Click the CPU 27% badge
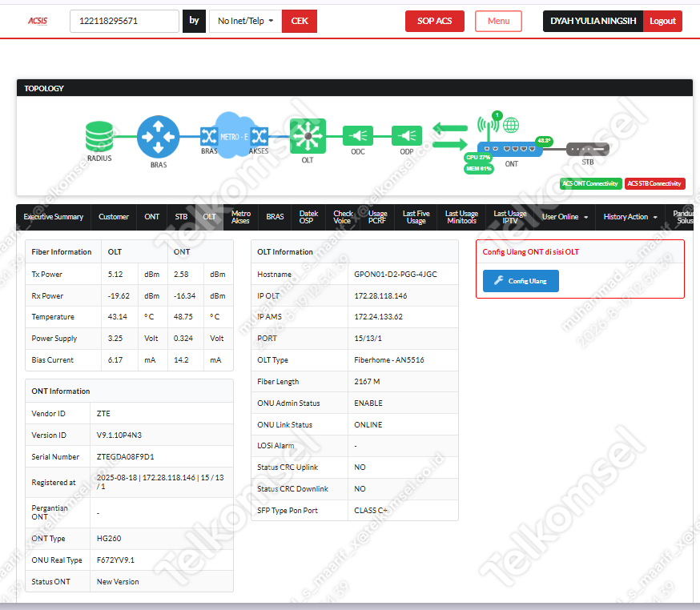 [478, 158]
